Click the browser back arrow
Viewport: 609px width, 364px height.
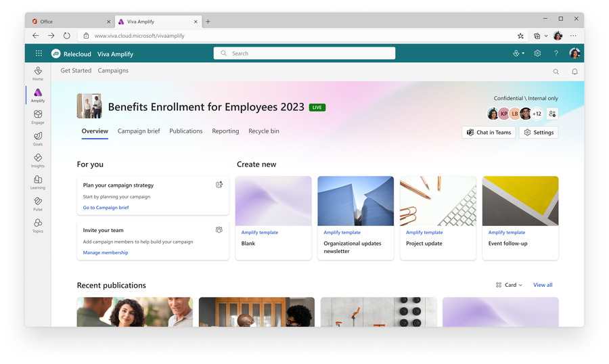pyautogui.click(x=36, y=36)
